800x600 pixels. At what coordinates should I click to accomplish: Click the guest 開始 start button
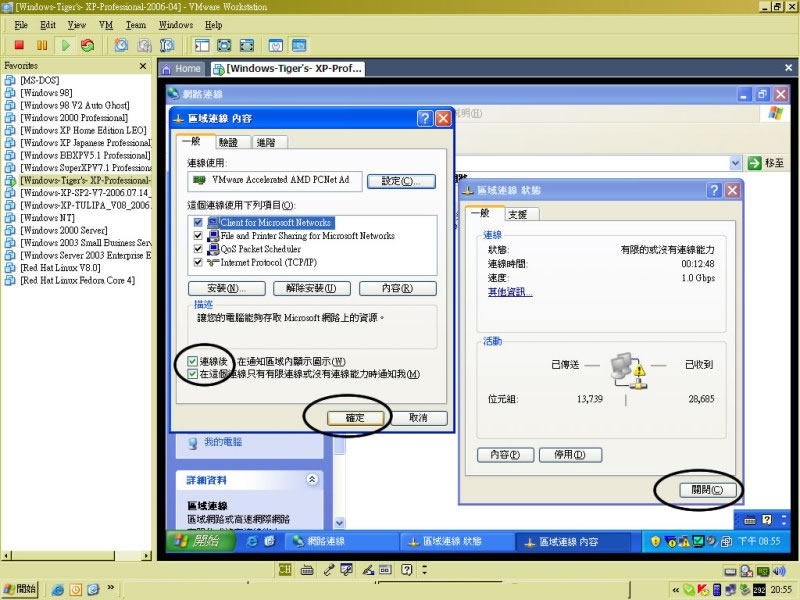tap(200, 541)
